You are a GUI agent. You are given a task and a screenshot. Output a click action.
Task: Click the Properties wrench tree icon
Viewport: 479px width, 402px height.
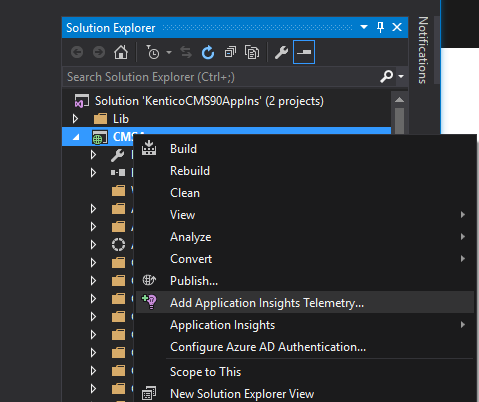[118, 155]
